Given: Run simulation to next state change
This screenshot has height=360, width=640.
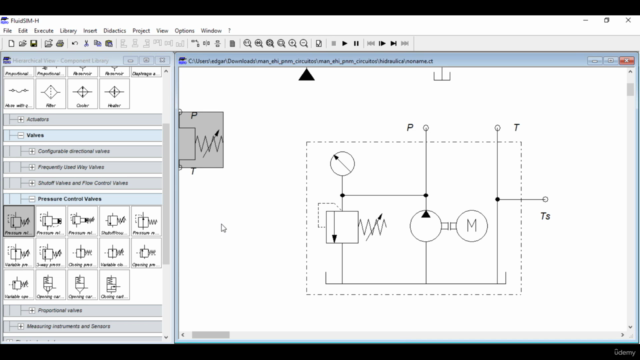Looking at the screenshot, I should pos(394,43).
